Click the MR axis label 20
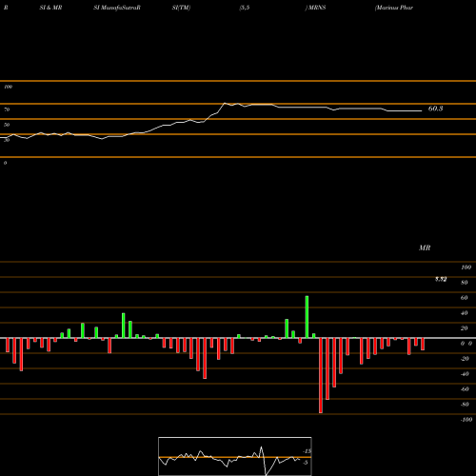Image resolution: width=476 pixels, height=476 pixels. point(465,328)
